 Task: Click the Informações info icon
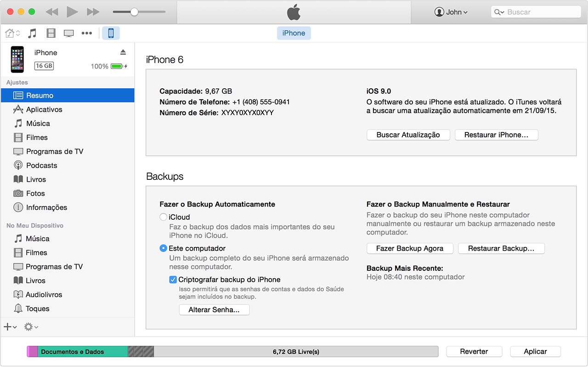[18, 207]
